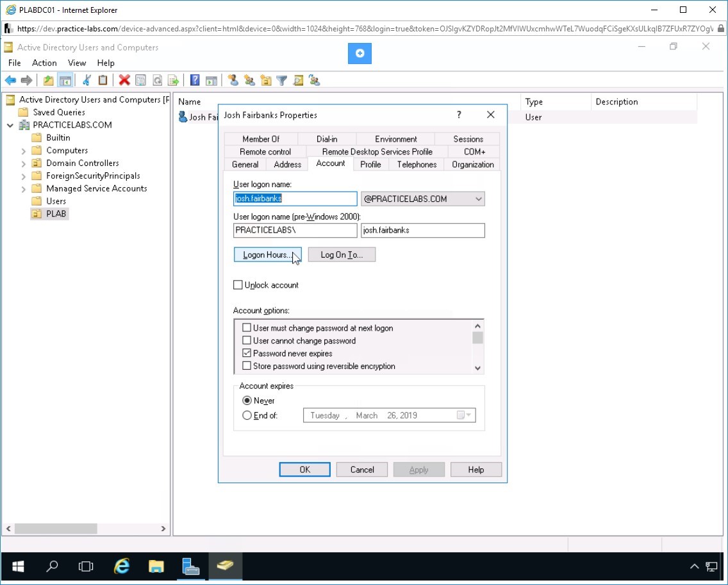Toggle the action pane icon

click(211, 80)
